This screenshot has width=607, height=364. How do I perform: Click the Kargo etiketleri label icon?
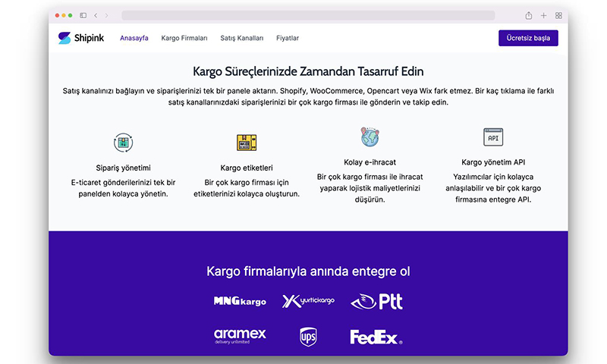click(x=247, y=143)
